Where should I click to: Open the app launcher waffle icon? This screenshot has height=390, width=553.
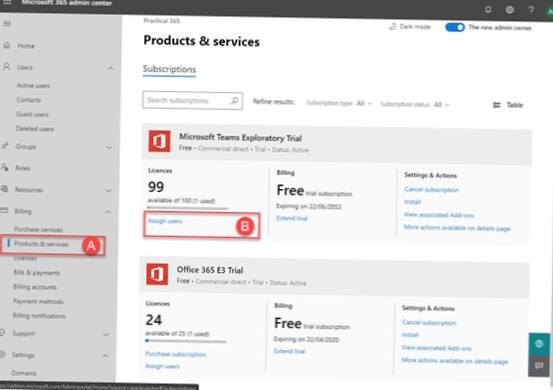[7, 2]
